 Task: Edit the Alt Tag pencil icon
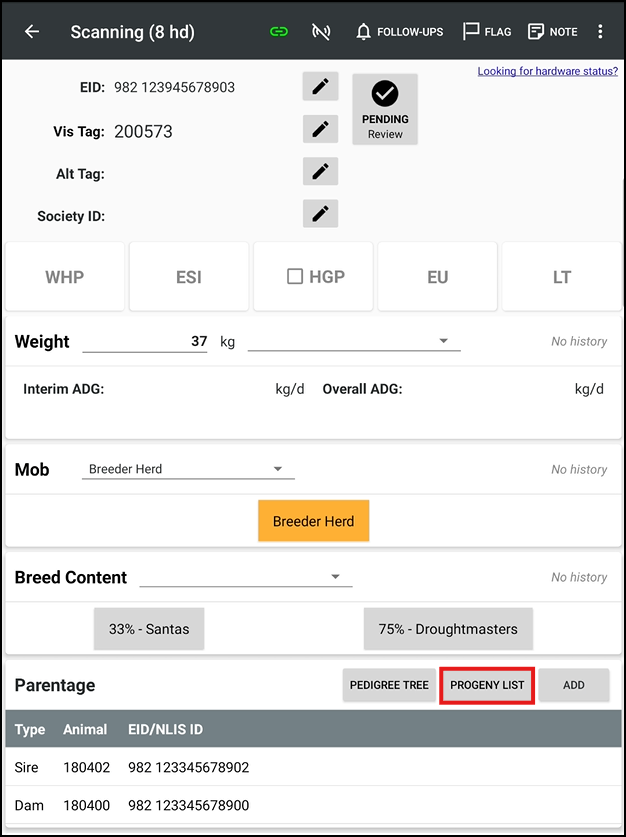[x=320, y=172]
